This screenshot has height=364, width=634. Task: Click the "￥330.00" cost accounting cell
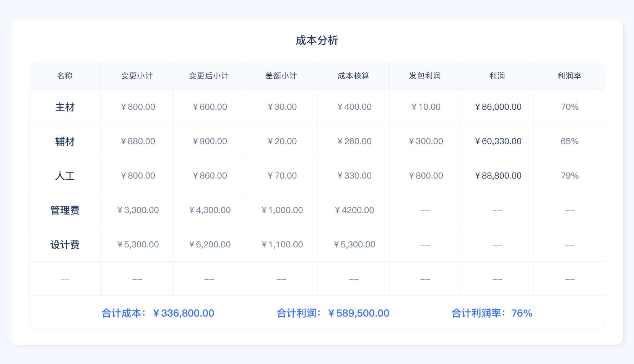coord(354,176)
